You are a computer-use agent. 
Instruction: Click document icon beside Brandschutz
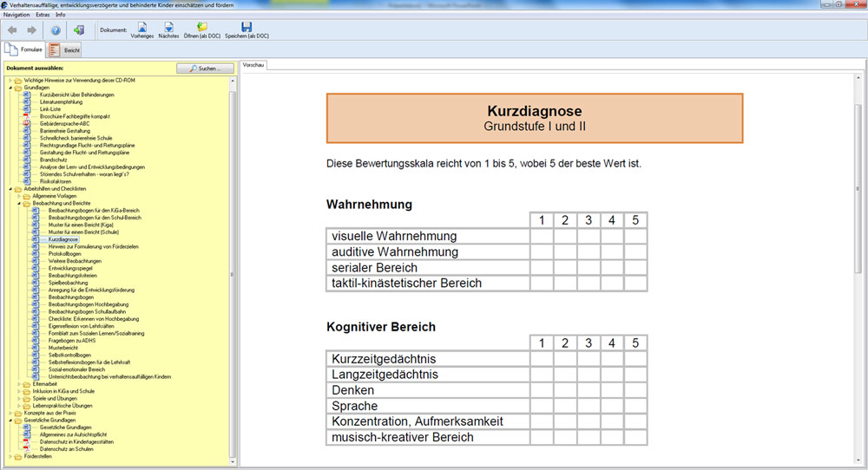coord(27,160)
